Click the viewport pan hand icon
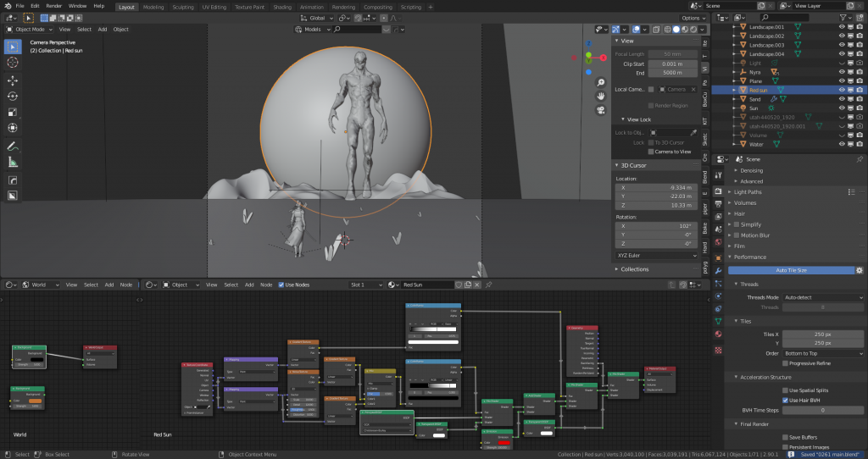The image size is (868, 459). 601,97
